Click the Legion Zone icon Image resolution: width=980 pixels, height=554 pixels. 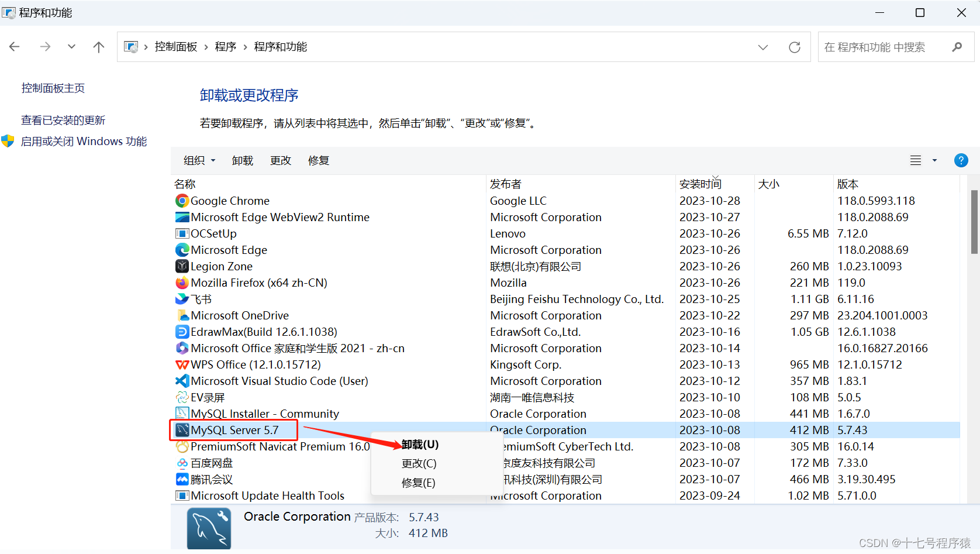tap(182, 266)
